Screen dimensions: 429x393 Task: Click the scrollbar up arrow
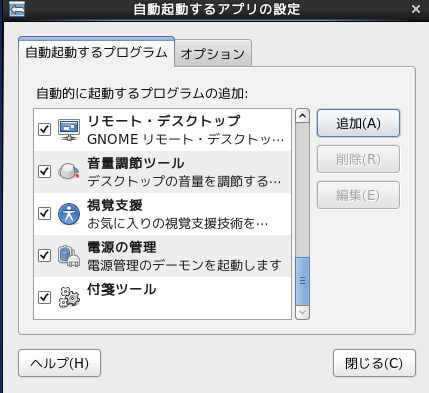point(302,116)
